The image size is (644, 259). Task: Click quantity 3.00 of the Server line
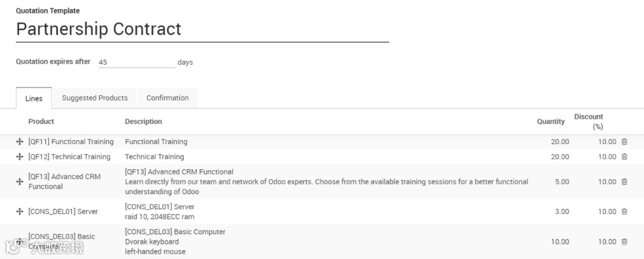[x=562, y=211]
